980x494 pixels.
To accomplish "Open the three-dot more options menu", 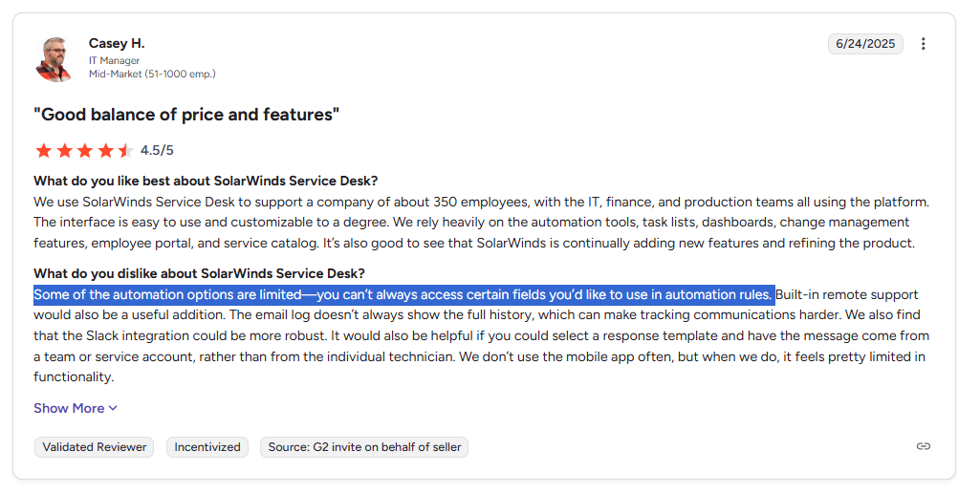I will click(923, 44).
